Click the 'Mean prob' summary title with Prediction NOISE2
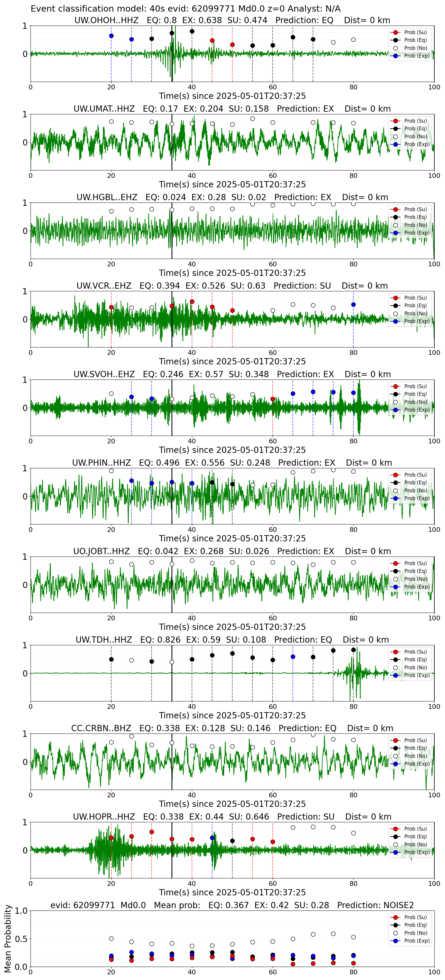 232,905
